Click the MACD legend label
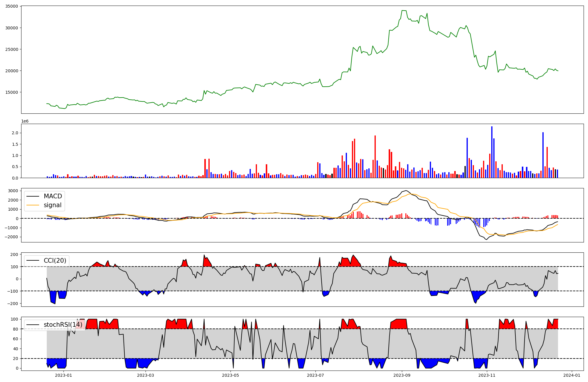This screenshot has height=382, width=588. (53, 196)
